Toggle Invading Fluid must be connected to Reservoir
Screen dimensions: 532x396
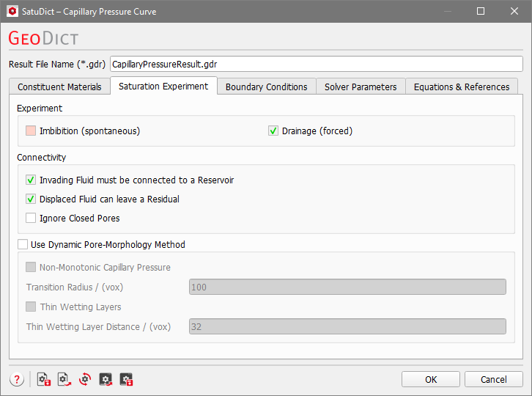pyautogui.click(x=31, y=180)
